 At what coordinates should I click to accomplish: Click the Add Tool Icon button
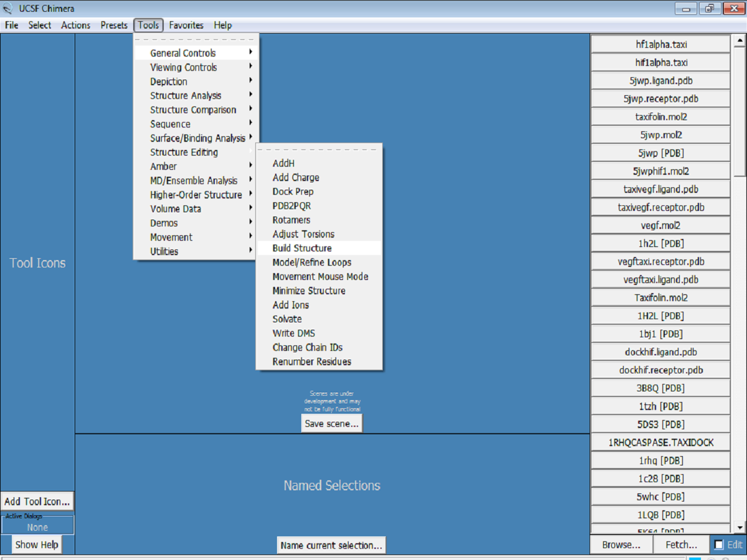[x=37, y=501]
